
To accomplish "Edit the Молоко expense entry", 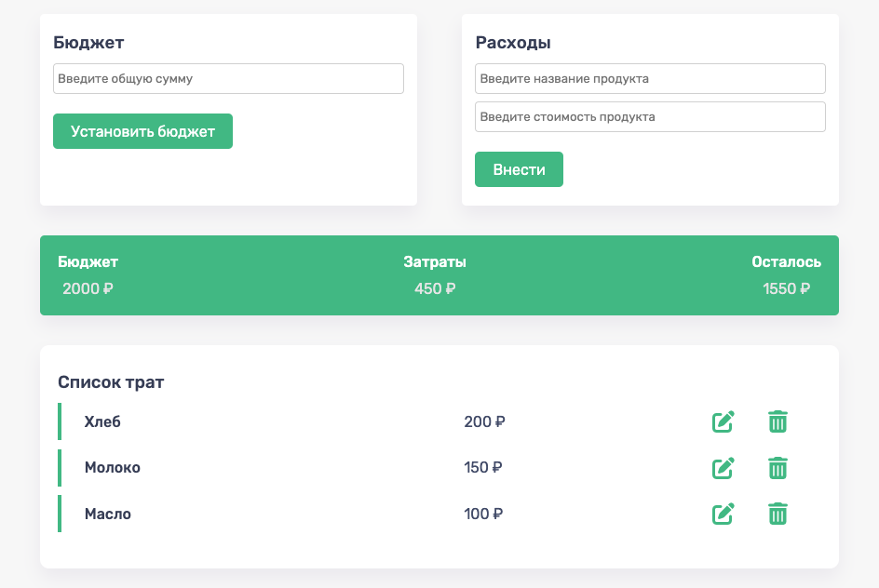I will tap(723, 468).
